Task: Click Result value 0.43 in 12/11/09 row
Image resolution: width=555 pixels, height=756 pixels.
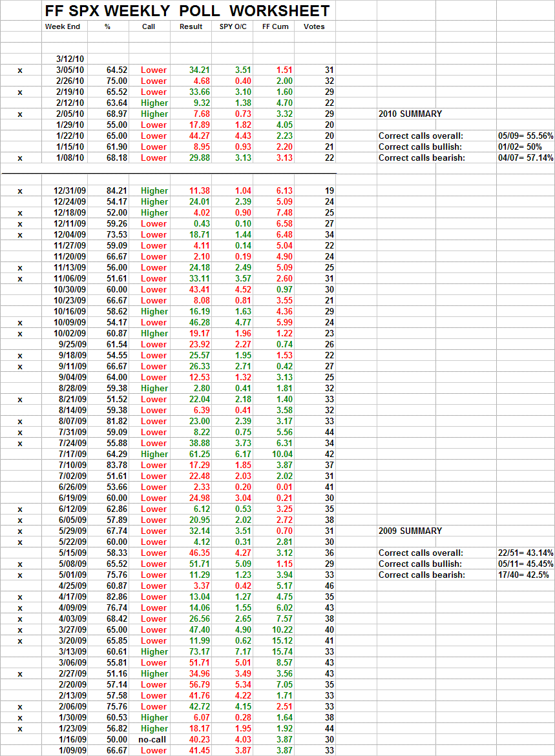Action: tap(202, 224)
